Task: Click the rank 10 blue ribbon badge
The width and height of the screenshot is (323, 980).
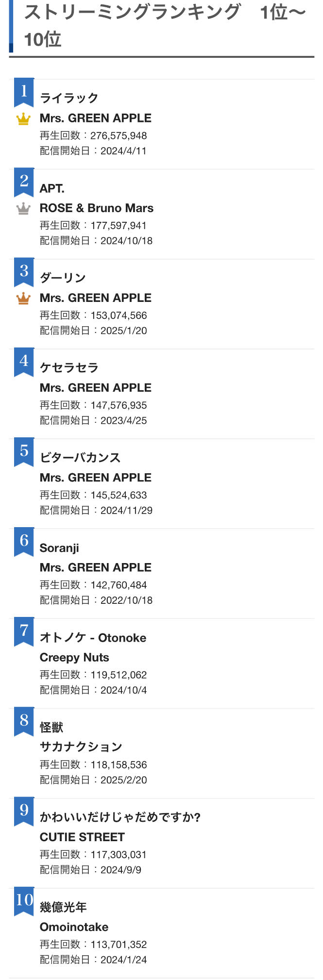Action: click(x=24, y=901)
